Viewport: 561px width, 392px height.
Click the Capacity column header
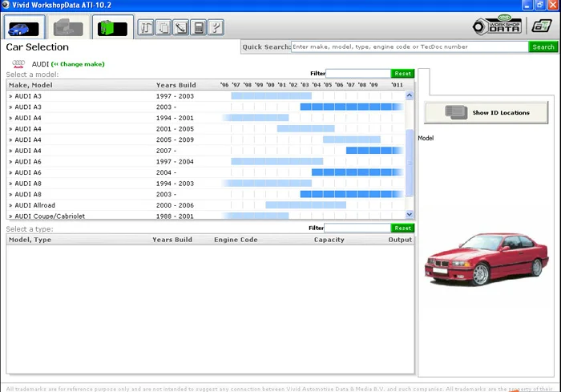click(329, 240)
